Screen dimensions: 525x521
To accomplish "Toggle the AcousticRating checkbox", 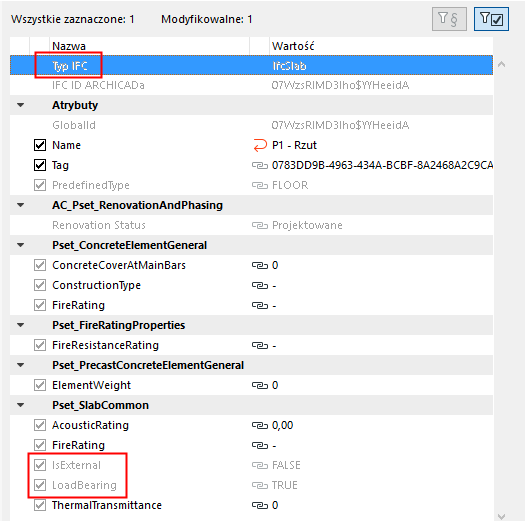I will click(40, 425).
